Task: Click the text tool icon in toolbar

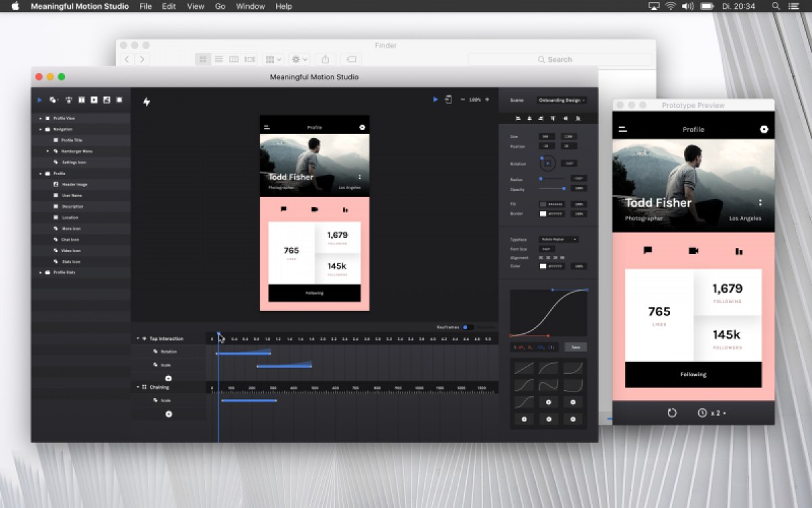Action: pos(68,100)
